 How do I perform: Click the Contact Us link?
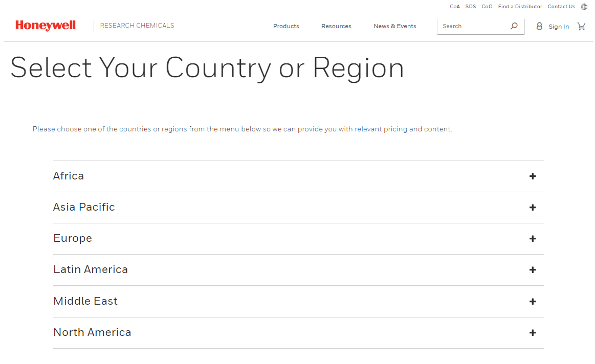561,7
